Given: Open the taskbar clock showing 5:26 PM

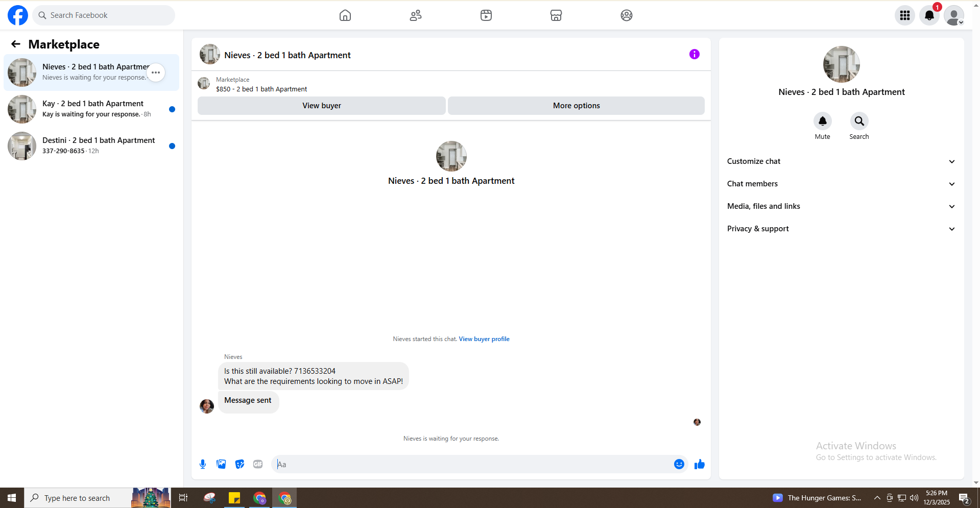Looking at the screenshot, I should point(937,498).
